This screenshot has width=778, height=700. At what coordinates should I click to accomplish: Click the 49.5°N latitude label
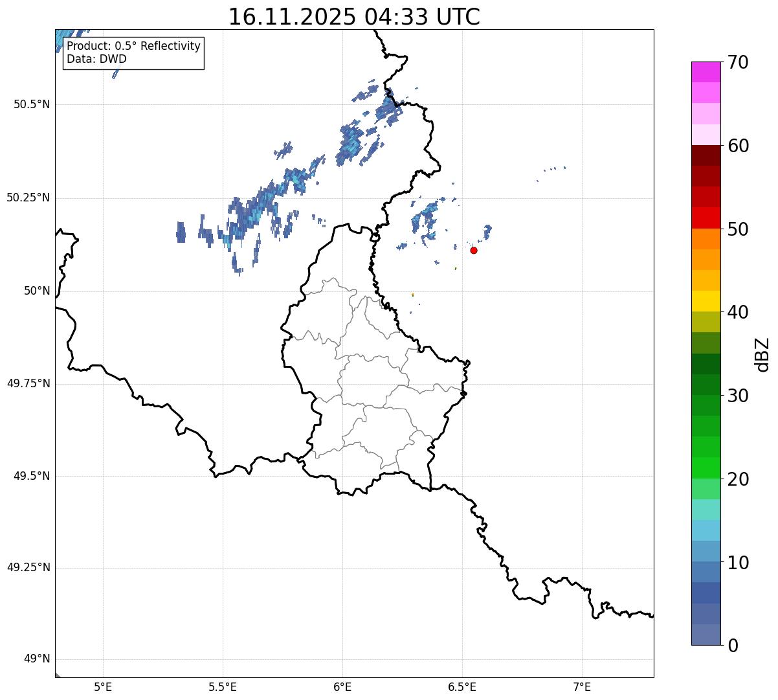coord(31,476)
